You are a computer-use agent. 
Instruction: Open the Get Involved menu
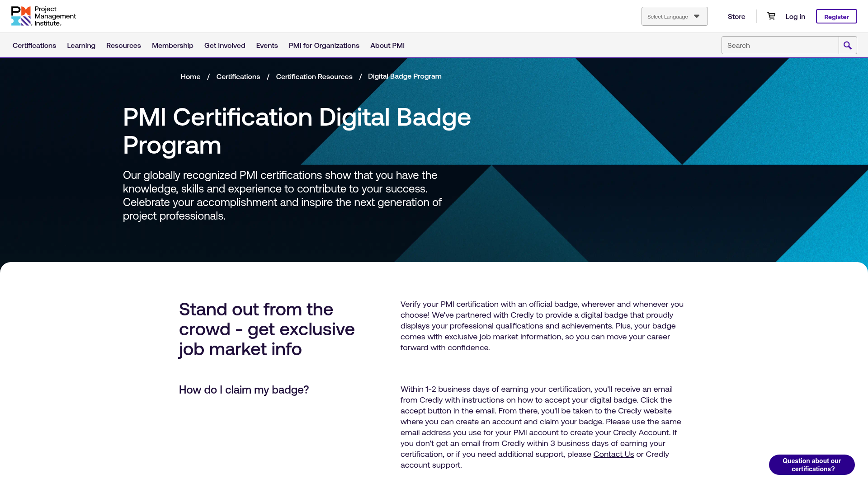point(225,45)
